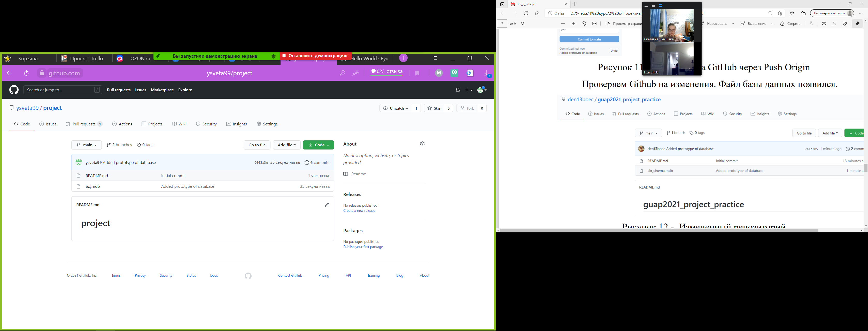Click Create a new release link
868x331 pixels.
359,210
